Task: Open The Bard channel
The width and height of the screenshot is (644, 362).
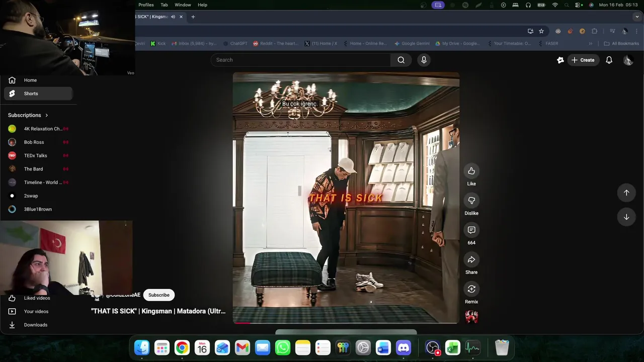Action: tap(38, 169)
